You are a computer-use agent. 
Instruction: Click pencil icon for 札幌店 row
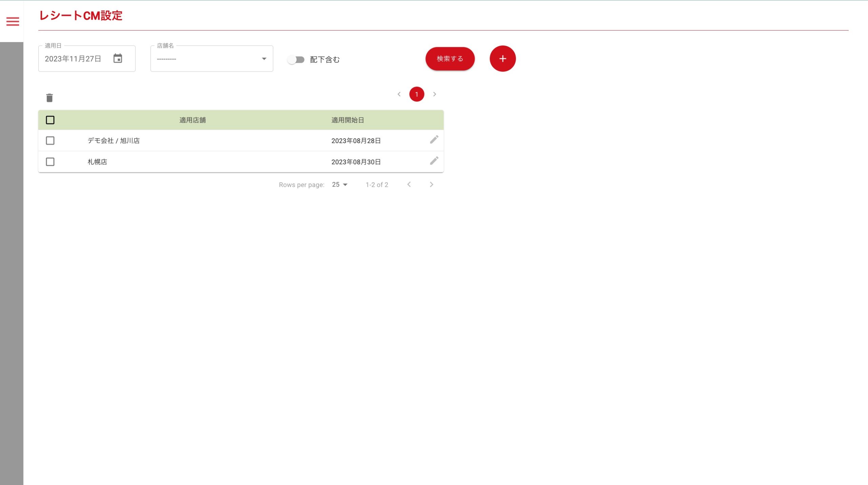click(434, 161)
